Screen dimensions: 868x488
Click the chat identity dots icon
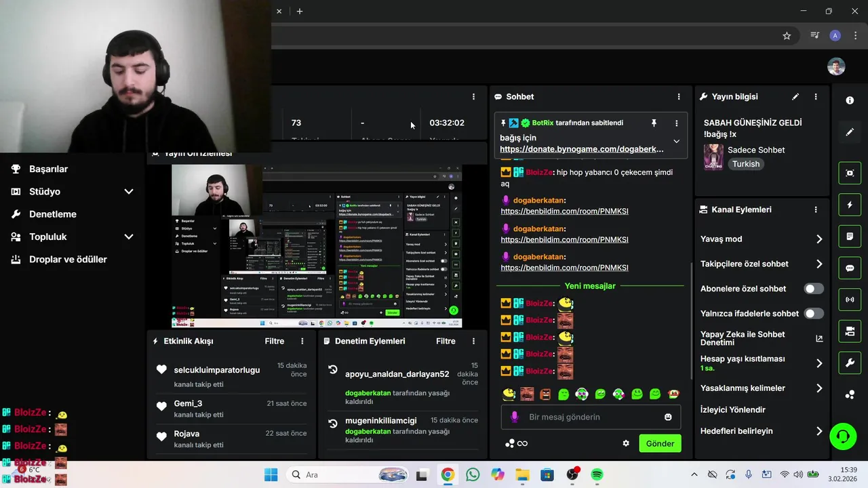[511, 443]
